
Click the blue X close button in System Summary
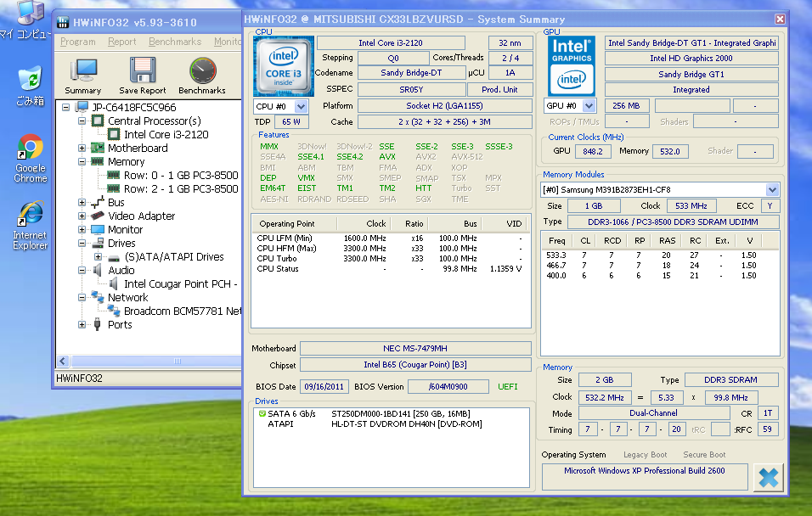tap(768, 477)
